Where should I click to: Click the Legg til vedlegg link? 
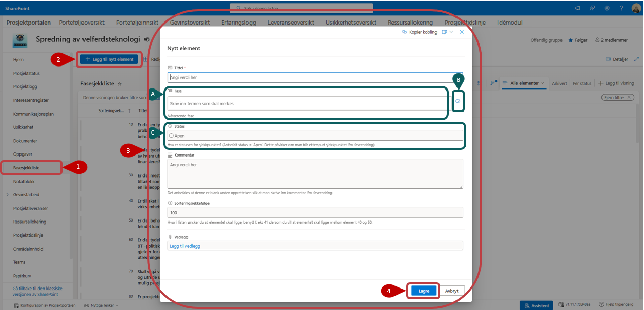tap(184, 246)
